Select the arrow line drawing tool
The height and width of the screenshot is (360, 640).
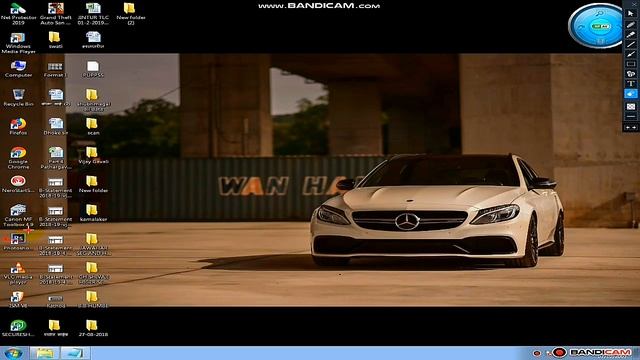[x=631, y=54]
